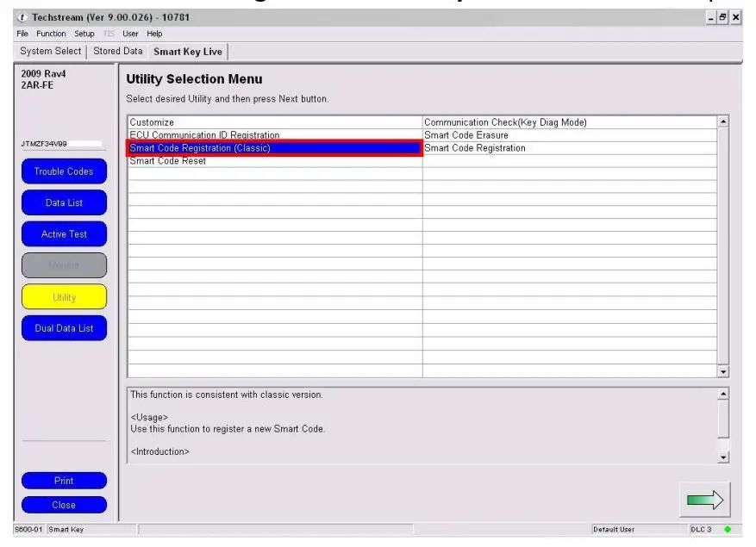
Task: Minimize the Techstream window
Action: point(710,18)
